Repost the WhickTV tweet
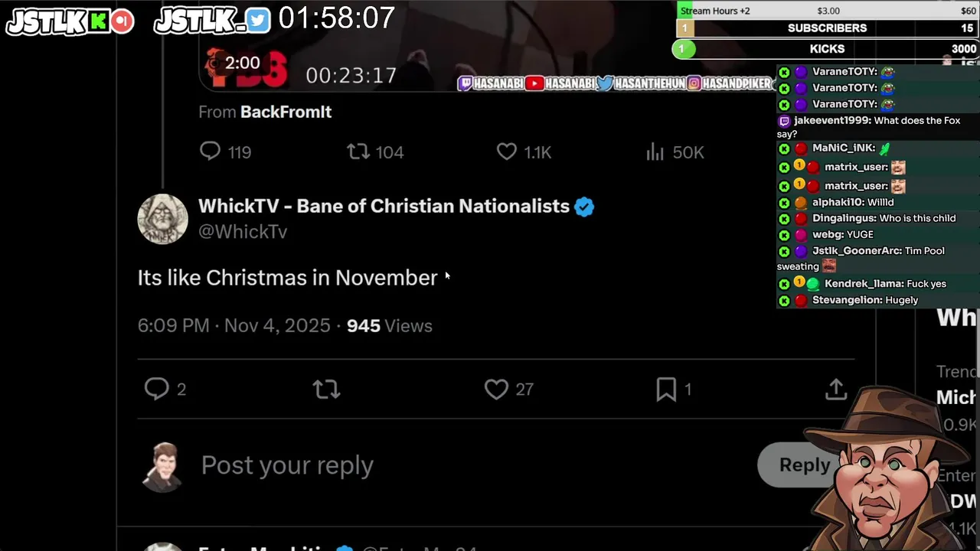The image size is (980, 551). click(x=327, y=390)
